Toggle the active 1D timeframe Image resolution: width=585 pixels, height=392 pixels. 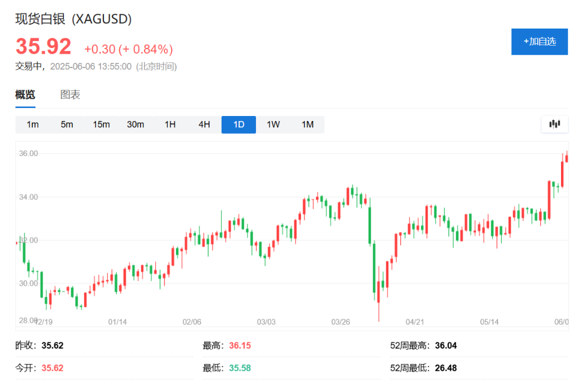click(x=238, y=124)
